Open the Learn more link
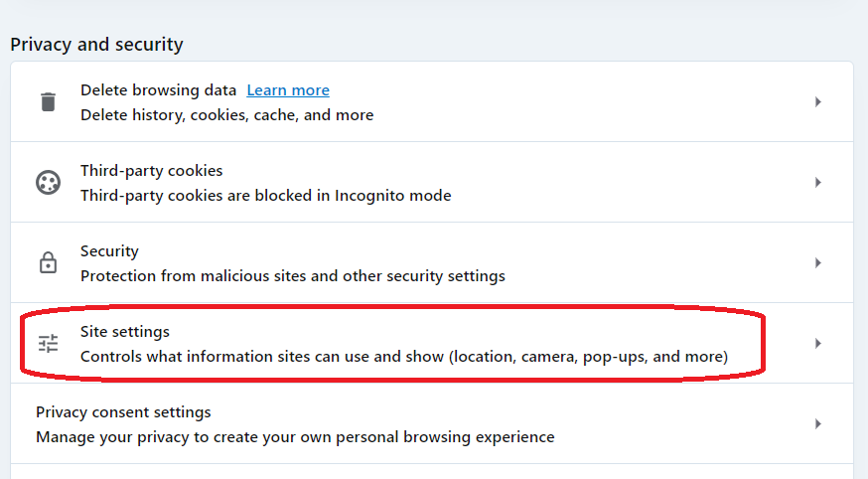The height and width of the screenshot is (479, 868). click(x=288, y=90)
